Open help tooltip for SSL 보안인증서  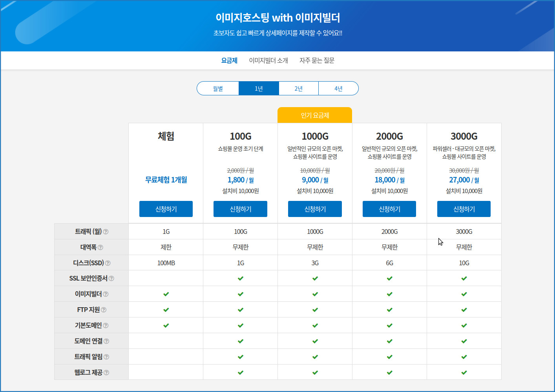[x=111, y=279]
